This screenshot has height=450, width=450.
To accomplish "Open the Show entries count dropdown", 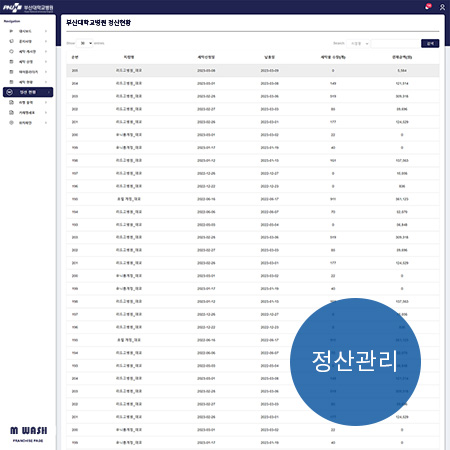I will click(85, 43).
